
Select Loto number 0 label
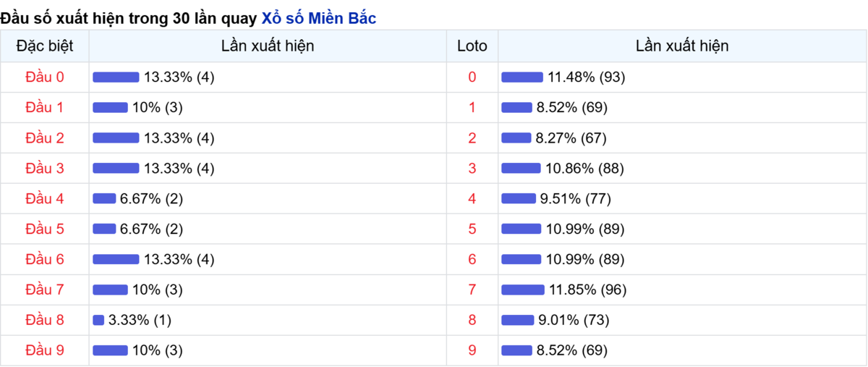tap(472, 77)
